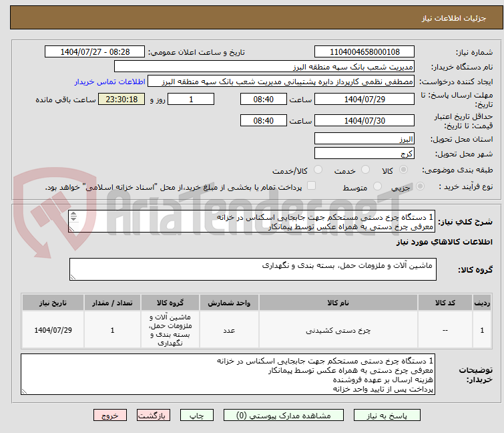
Task: Click the نام کالا column header
Action: coord(338,303)
